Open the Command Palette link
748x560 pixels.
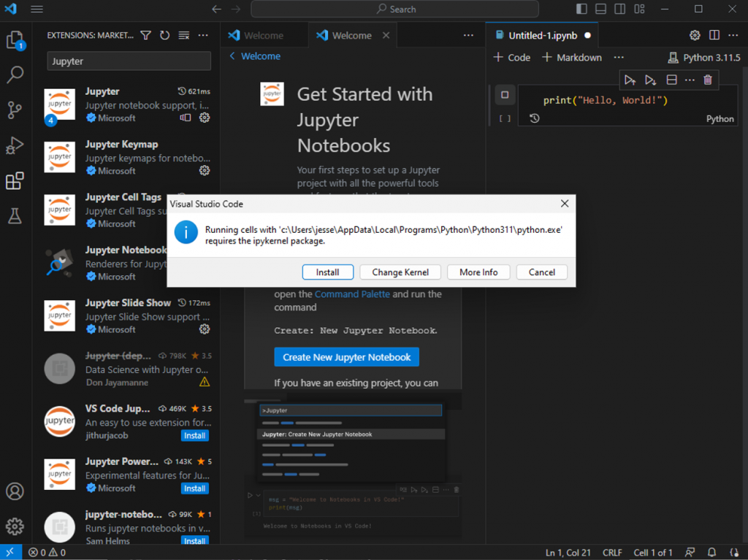(352, 294)
